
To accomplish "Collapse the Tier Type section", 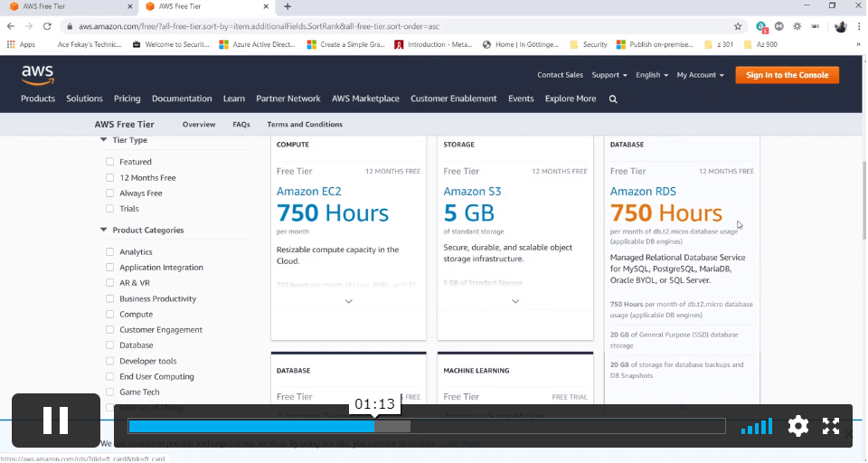I will pos(103,140).
